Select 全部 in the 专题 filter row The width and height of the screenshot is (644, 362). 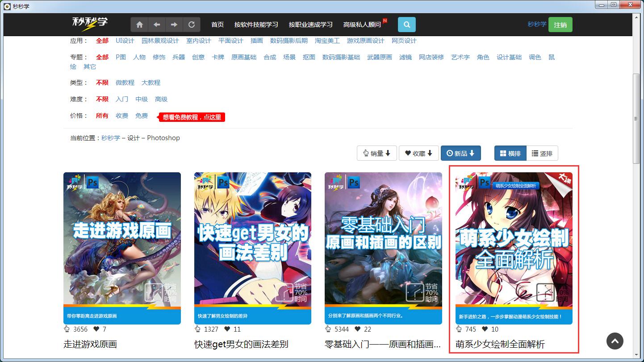(x=102, y=57)
